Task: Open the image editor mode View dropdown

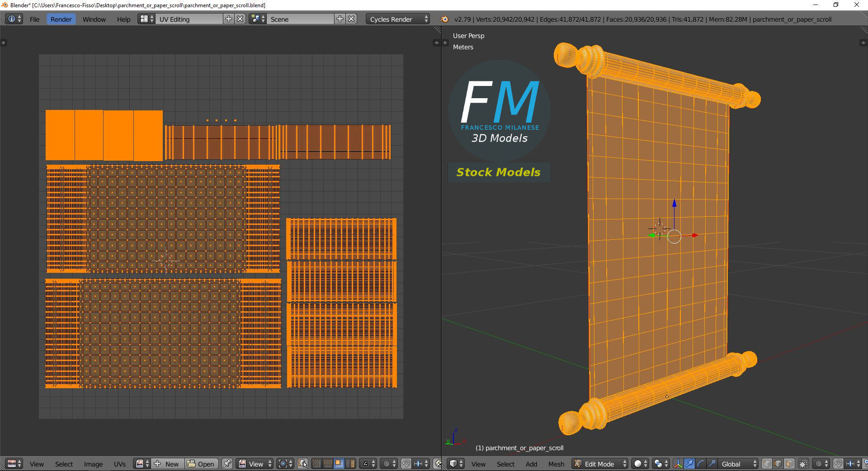Action: [x=255, y=464]
